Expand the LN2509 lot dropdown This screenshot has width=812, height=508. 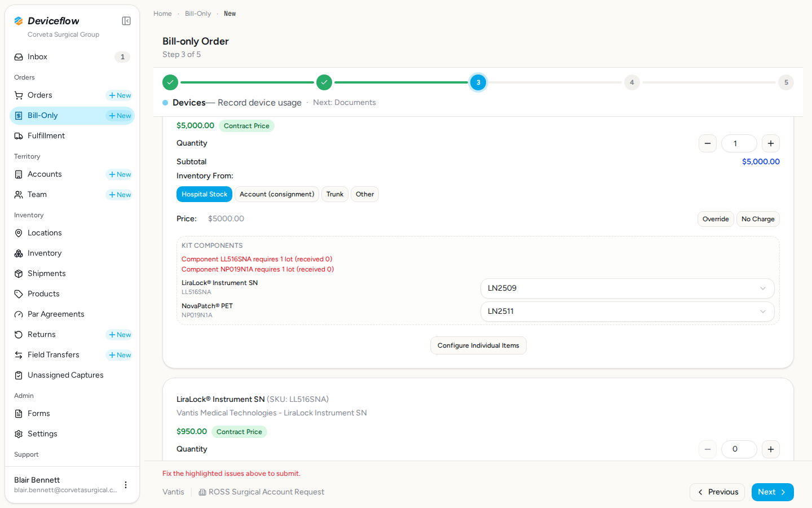pos(627,288)
